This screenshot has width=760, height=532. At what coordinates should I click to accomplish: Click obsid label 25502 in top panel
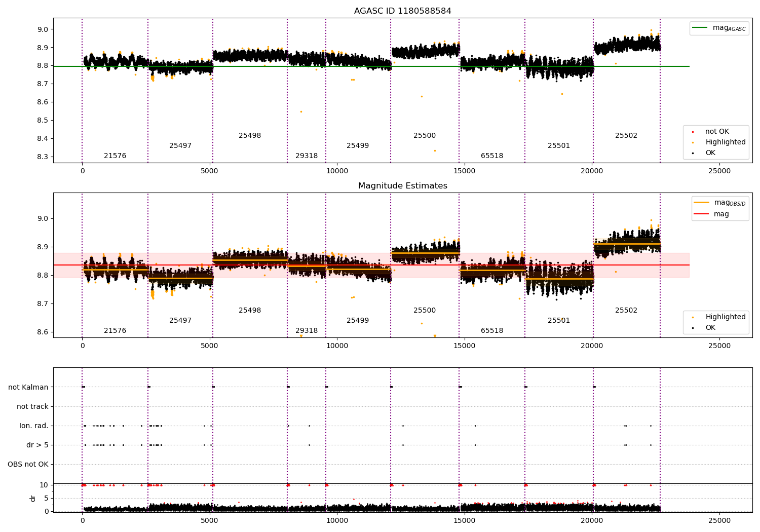point(626,136)
